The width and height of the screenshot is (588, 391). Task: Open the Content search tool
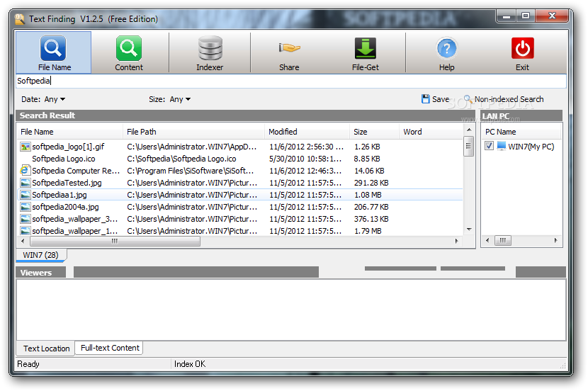129,48
